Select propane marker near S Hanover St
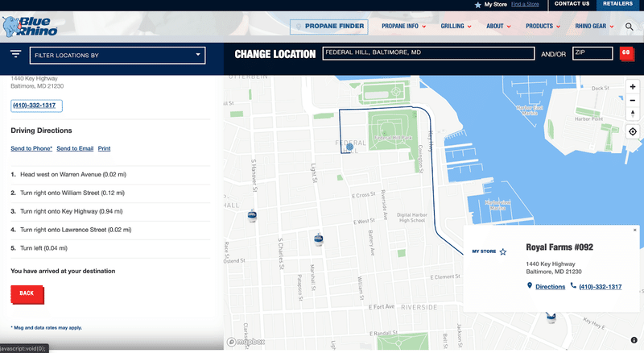The height and width of the screenshot is (353, 644). pyautogui.click(x=252, y=215)
